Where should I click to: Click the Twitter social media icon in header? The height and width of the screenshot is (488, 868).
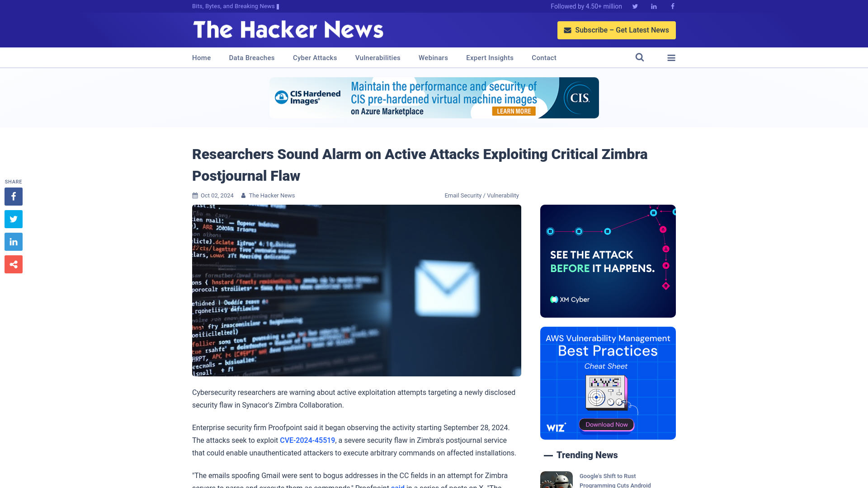click(635, 6)
